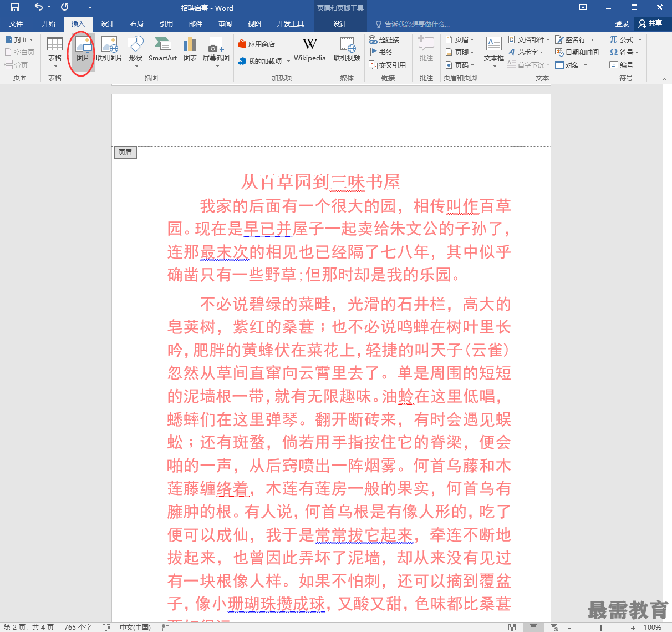Insert a page break (分页)
The image size is (672, 632).
16,65
